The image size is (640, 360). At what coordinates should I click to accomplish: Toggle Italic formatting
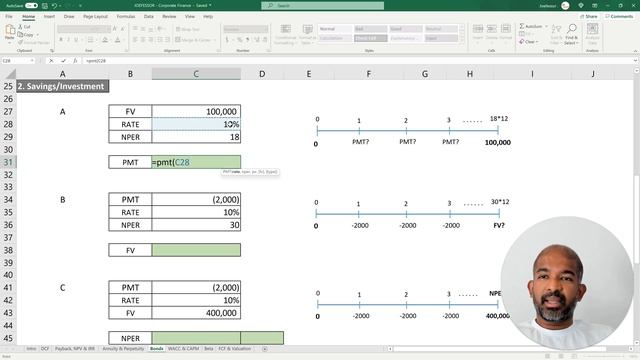(68, 40)
